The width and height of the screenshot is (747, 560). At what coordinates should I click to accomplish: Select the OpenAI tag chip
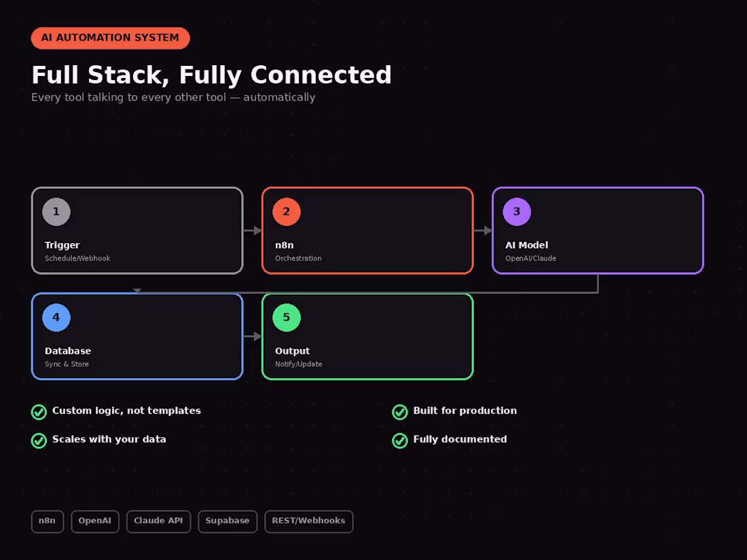click(x=95, y=521)
